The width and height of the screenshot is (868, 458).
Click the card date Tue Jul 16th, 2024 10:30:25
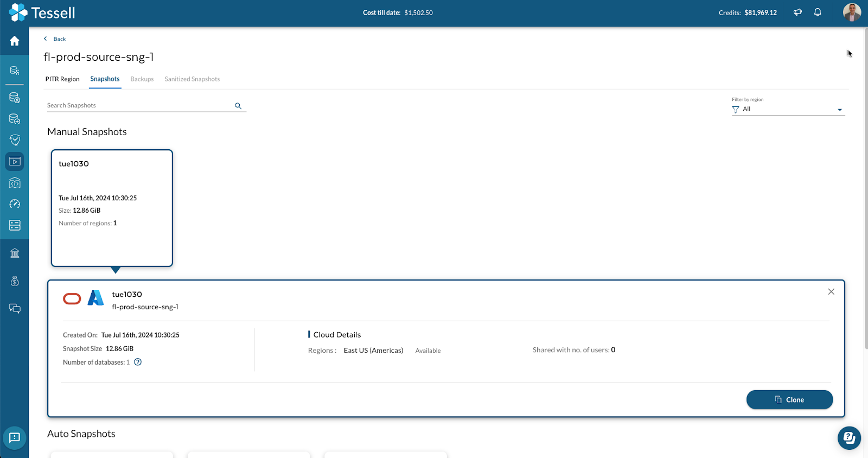click(98, 198)
